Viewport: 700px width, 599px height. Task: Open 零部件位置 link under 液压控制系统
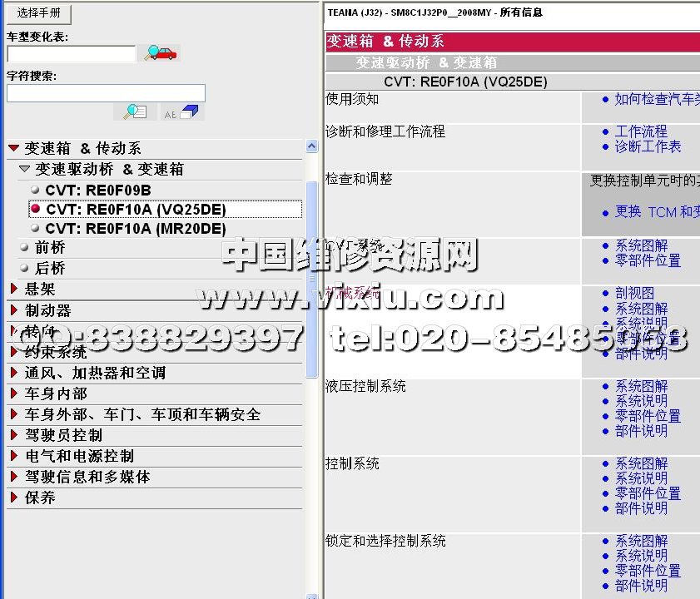pyautogui.click(x=648, y=416)
